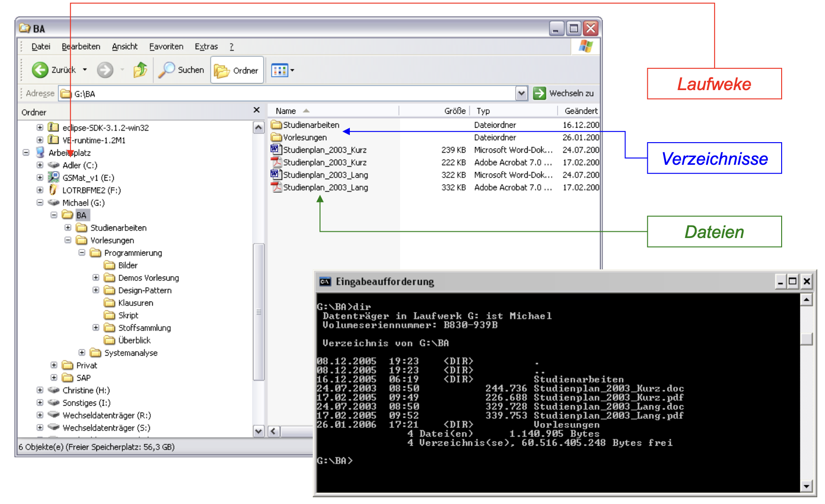825x504 pixels.
Task: Open Suchen search tool
Action: click(181, 70)
